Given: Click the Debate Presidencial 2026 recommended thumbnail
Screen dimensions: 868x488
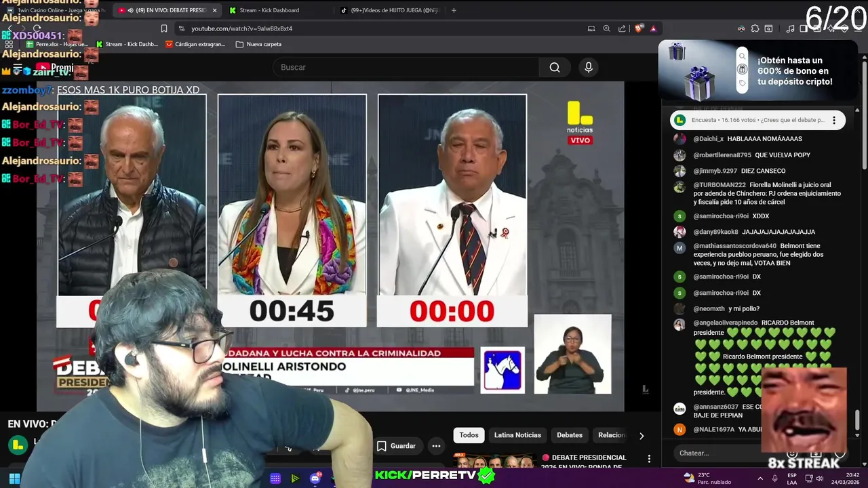Looking at the screenshot, I should (496, 462).
